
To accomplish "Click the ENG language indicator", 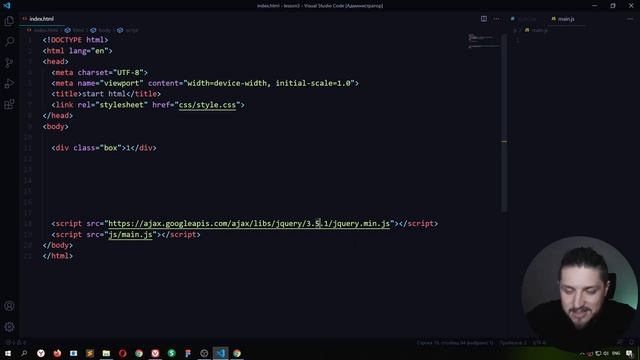I will [616, 353].
